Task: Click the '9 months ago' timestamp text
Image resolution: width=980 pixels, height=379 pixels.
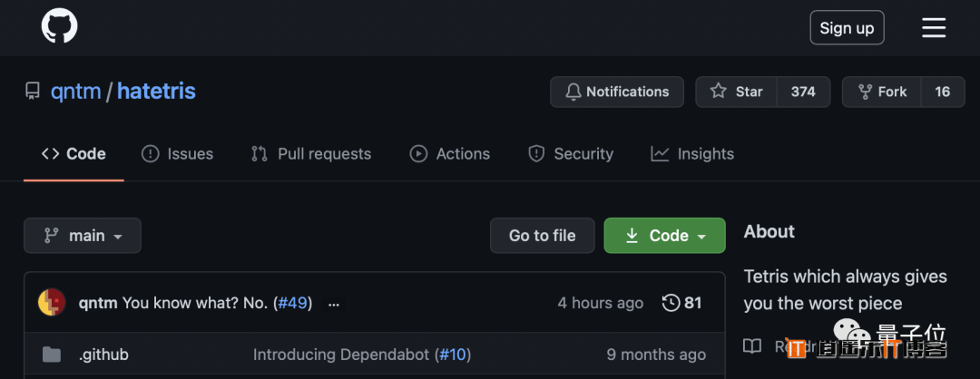Action: pos(656,355)
